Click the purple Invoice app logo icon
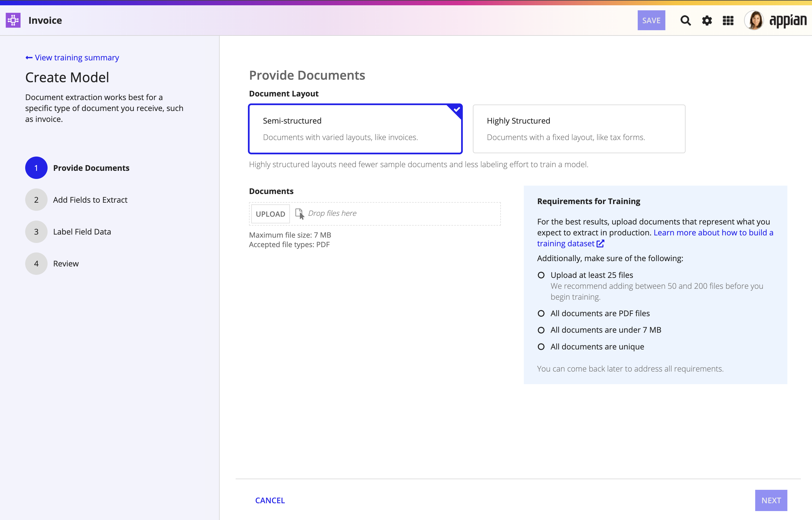Screen dimensions: 812x520 (x=13, y=20)
